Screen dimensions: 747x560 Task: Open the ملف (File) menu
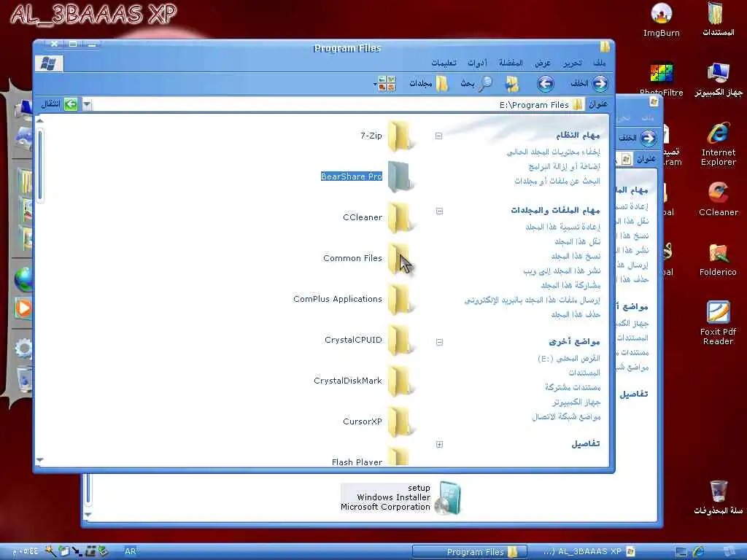[600, 63]
